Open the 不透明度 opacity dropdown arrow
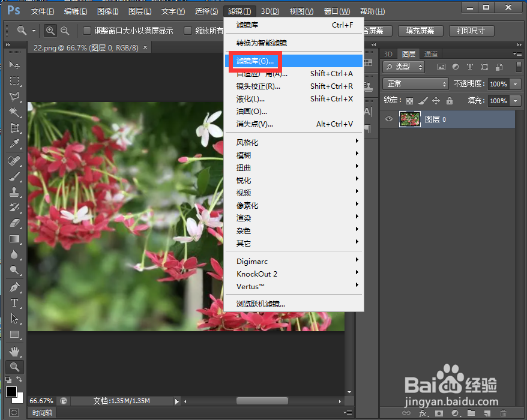This screenshot has width=527, height=420. [515, 84]
